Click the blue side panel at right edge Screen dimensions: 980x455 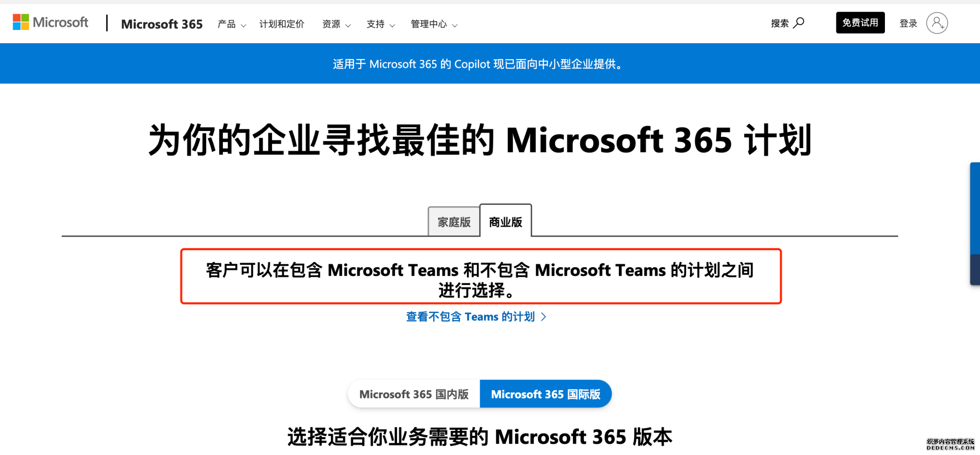pos(975,224)
